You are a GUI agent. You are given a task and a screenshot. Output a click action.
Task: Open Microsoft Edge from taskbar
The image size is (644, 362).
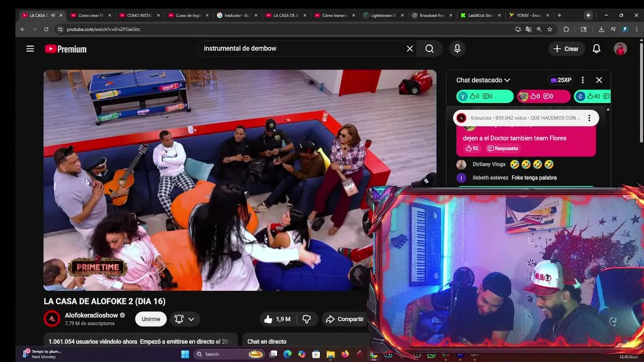[x=287, y=354]
